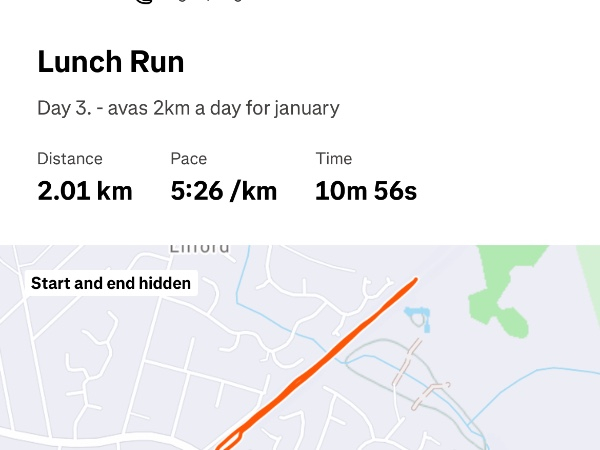
Task: Click the 10m 56s time value
Action: click(x=366, y=190)
